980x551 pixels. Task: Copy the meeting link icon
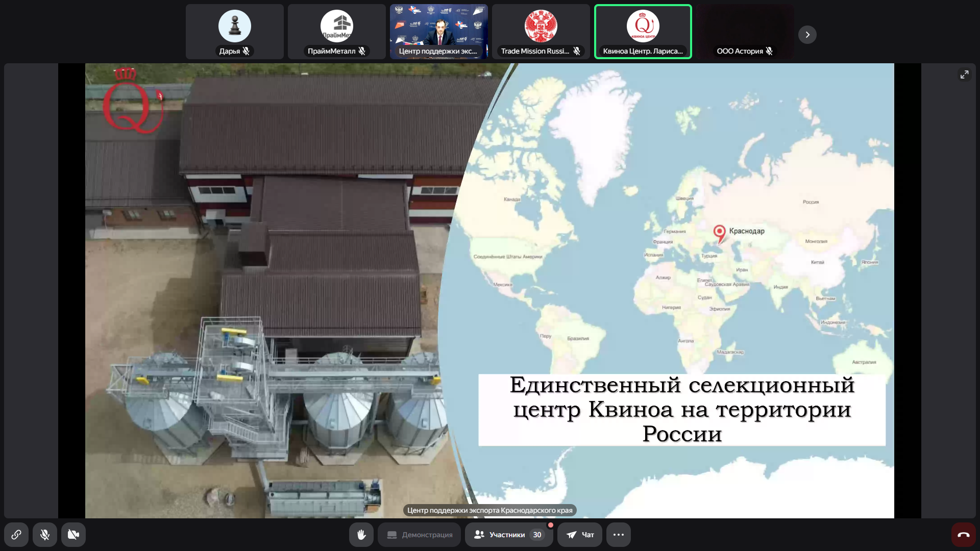point(16,535)
